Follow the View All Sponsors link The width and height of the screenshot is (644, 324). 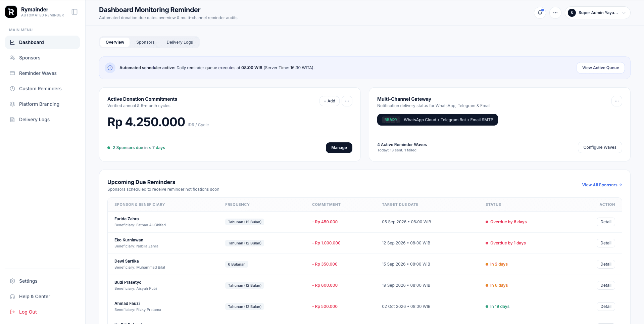click(602, 185)
